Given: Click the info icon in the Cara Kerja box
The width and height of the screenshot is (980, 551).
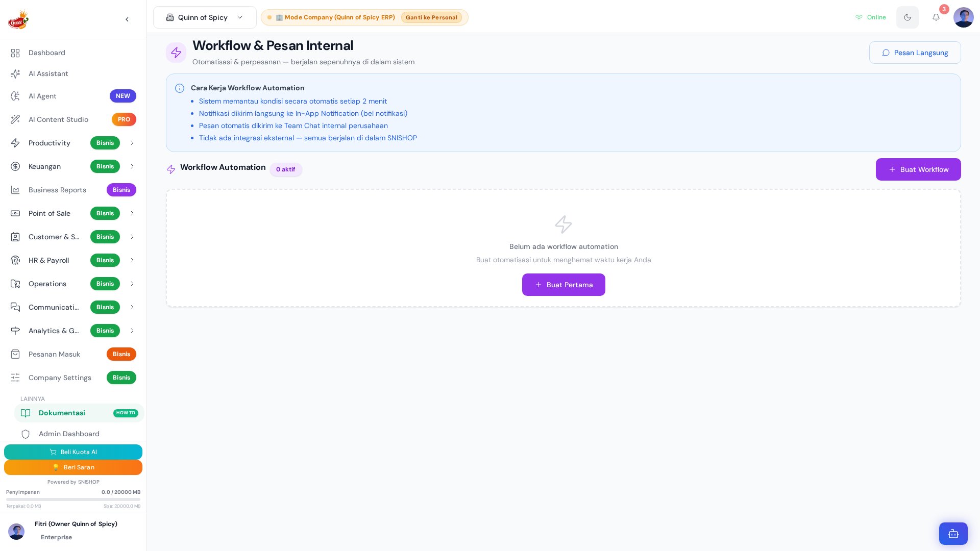Looking at the screenshot, I should pyautogui.click(x=180, y=88).
